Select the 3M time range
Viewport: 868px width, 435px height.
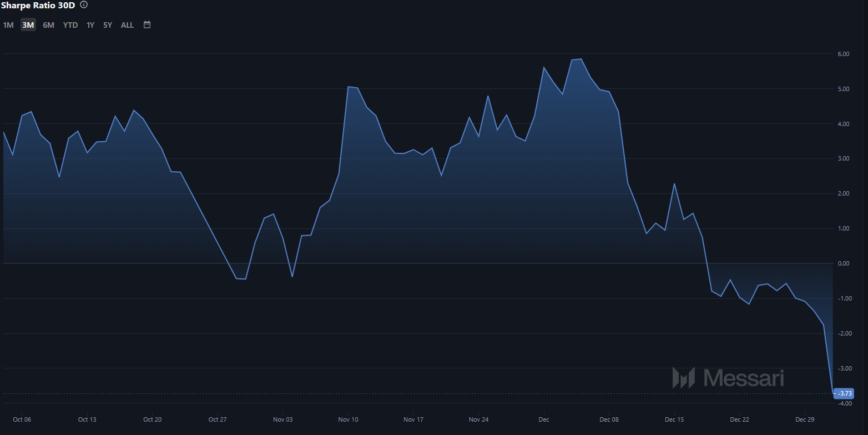[28, 25]
